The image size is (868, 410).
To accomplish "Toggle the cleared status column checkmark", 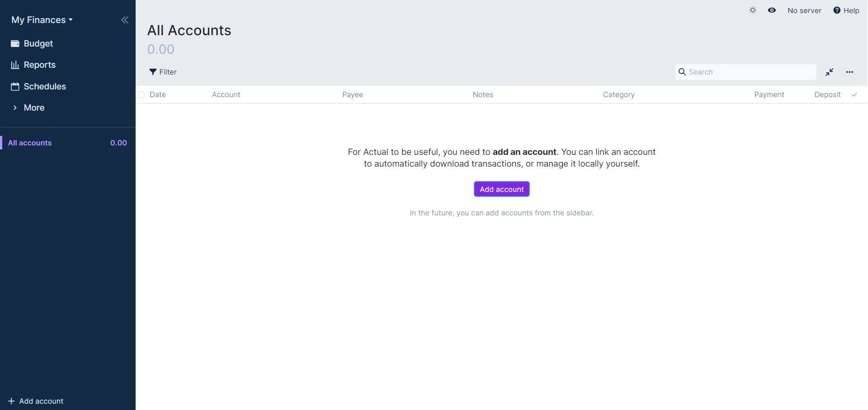I will pos(854,95).
